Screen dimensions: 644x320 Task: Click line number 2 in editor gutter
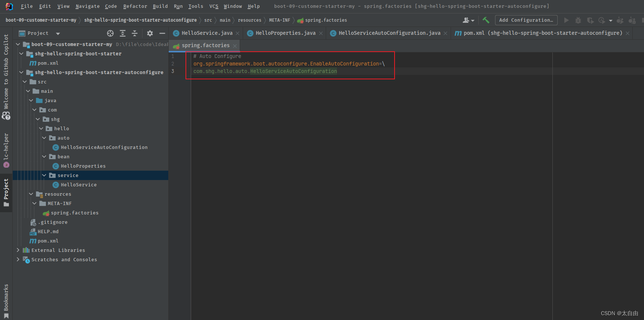[173, 64]
